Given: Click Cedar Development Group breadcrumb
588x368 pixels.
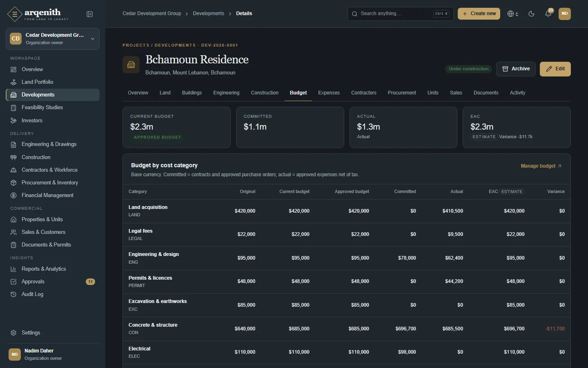Looking at the screenshot, I should 152,13.
